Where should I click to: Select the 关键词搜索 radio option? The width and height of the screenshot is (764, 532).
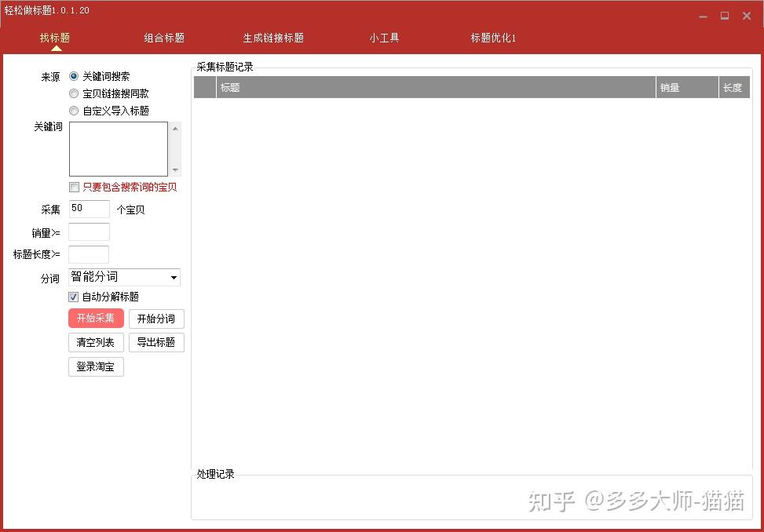[x=74, y=77]
